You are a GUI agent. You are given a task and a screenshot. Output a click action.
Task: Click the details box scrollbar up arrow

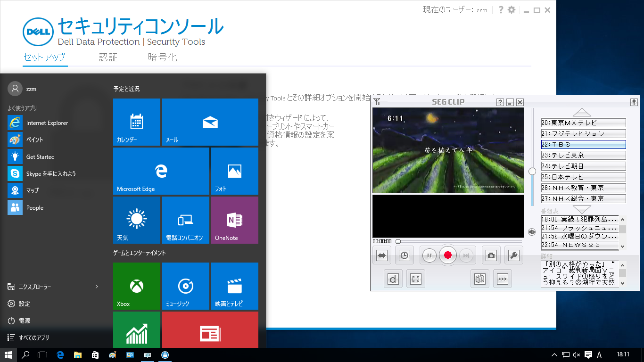[x=623, y=265]
